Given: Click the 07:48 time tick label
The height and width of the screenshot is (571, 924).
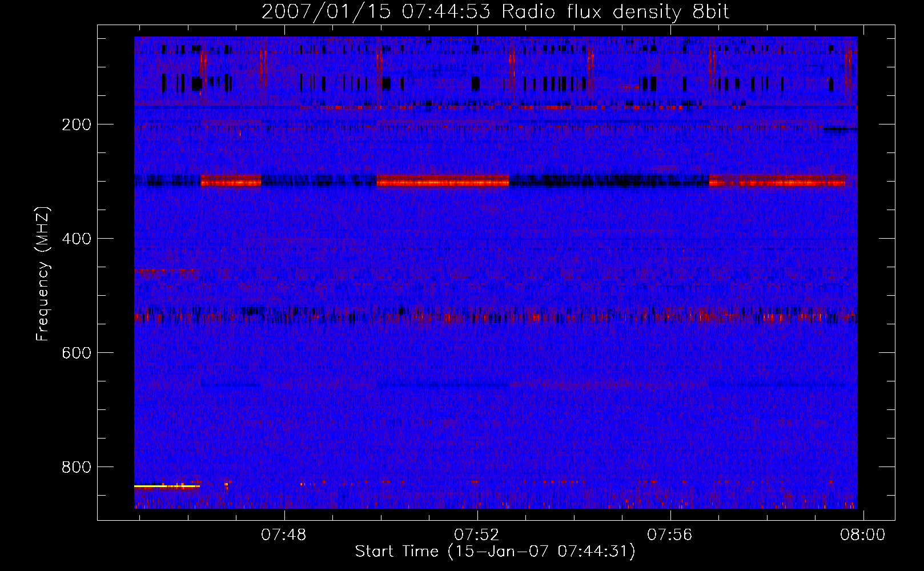Looking at the screenshot, I should tap(283, 535).
